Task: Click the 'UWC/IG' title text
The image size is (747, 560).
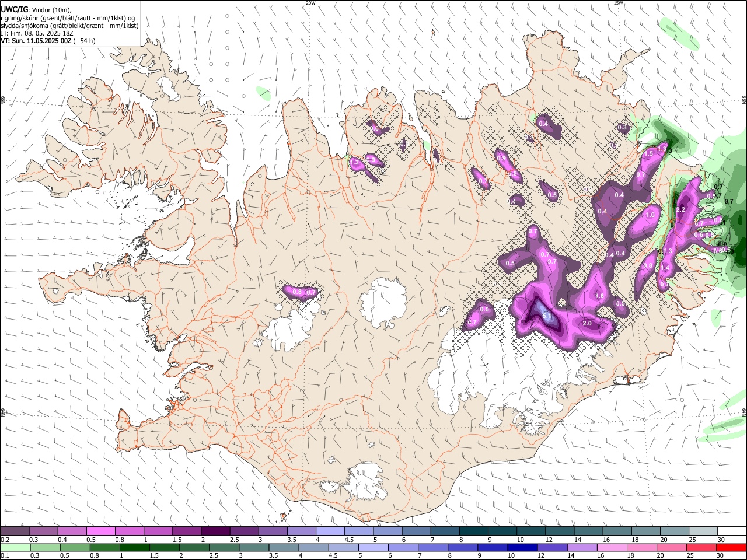Action: tap(14, 9)
